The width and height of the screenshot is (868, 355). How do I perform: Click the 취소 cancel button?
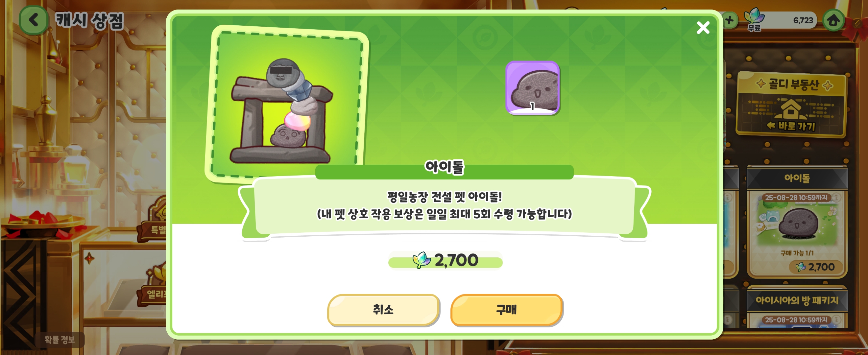pos(383,310)
